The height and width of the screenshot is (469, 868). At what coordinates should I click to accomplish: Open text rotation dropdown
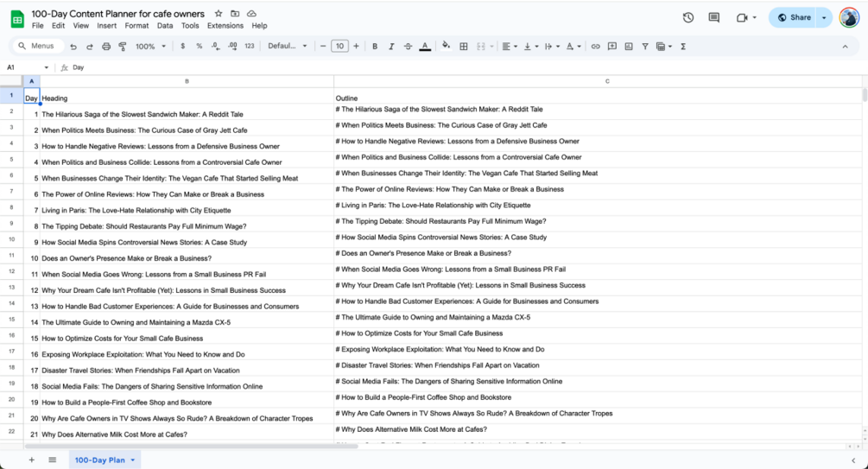tap(573, 47)
